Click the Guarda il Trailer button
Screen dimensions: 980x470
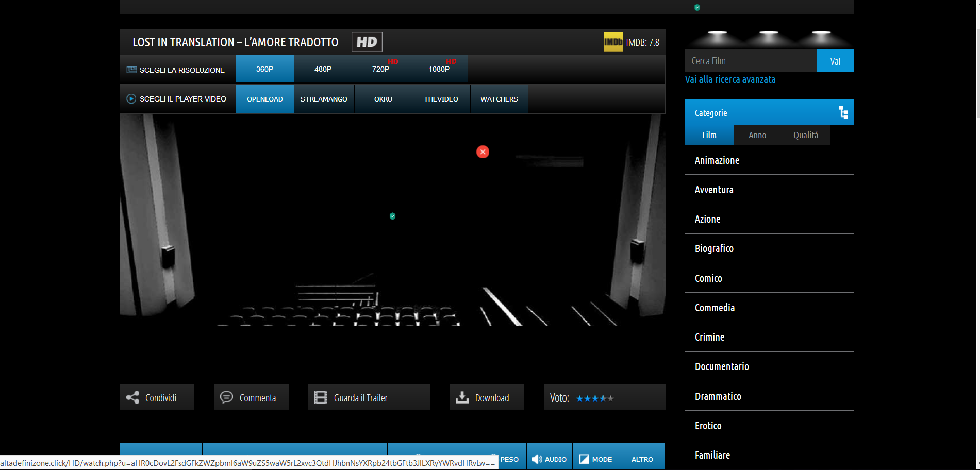coord(369,397)
